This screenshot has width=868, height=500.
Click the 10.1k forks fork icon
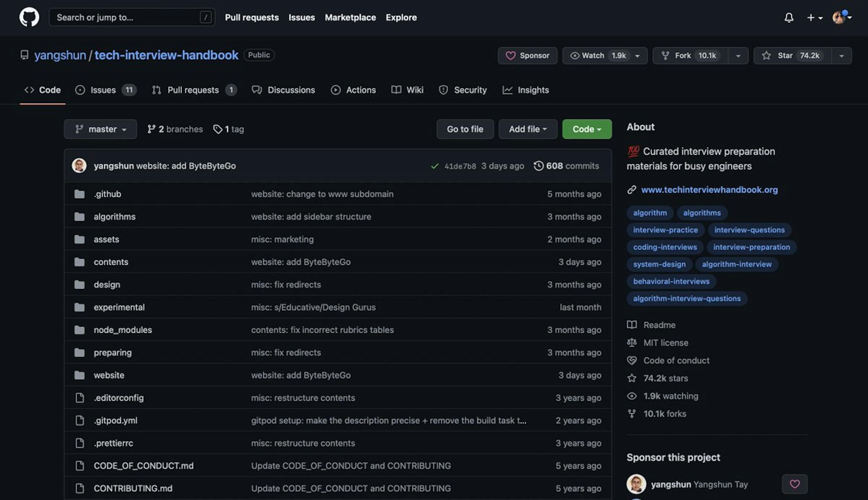632,414
